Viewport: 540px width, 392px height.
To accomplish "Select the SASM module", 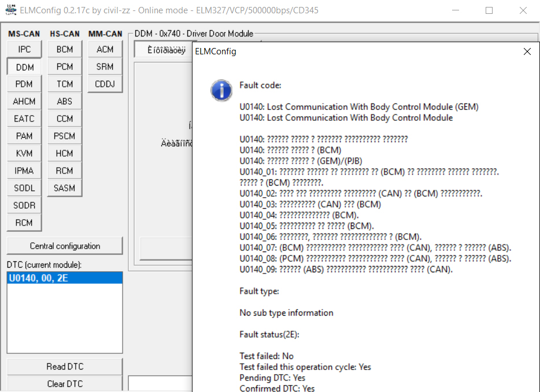I will [x=65, y=188].
